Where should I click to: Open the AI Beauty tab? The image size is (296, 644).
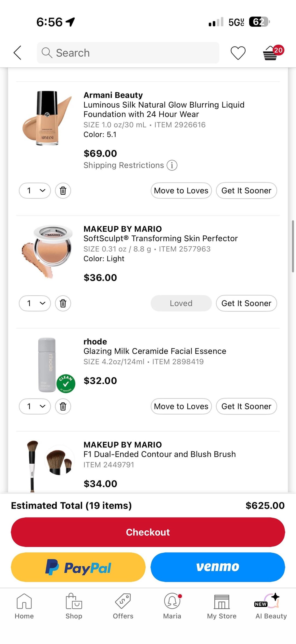click(x=271, y=606)
